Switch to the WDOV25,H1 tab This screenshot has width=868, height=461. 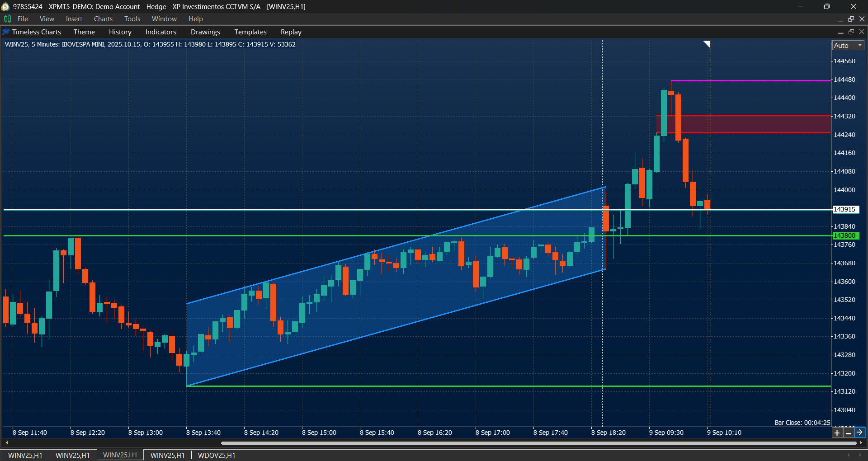(216, 455)
